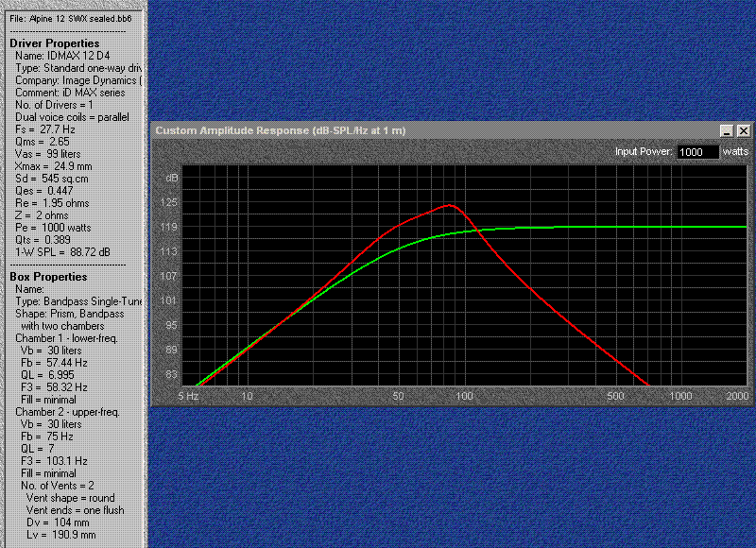Click the '5 Hz' frequency axis label

[x=188, y=396]
